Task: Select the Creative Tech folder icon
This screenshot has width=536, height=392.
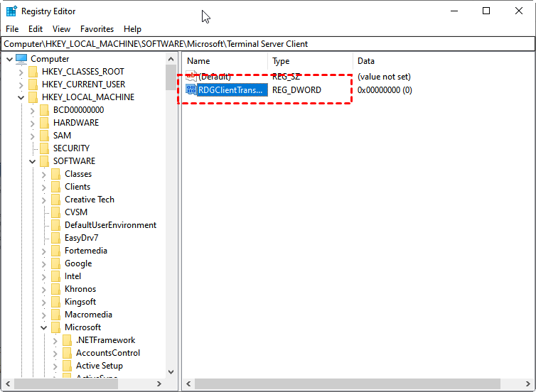Action: pyautogui.click(x=55, y=200)
